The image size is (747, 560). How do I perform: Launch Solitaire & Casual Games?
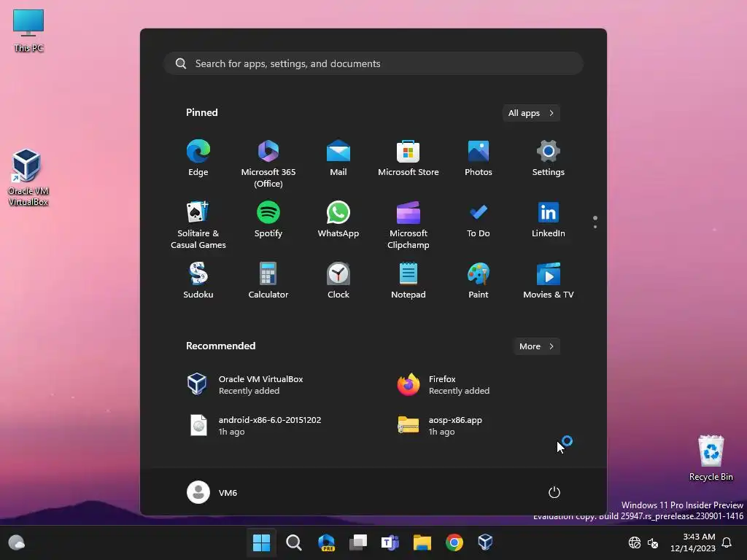[198, 225]
